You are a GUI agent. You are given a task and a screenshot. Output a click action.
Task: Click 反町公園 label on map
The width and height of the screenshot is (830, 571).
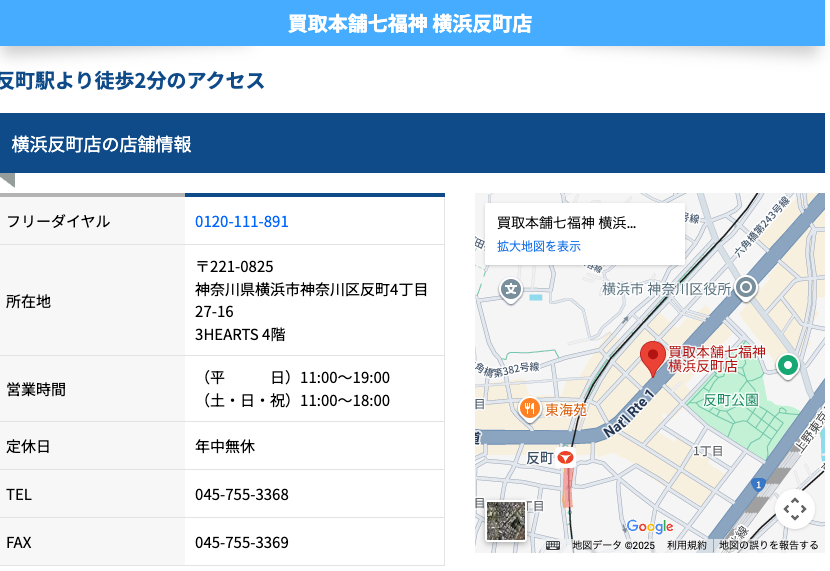coord(731,400)
